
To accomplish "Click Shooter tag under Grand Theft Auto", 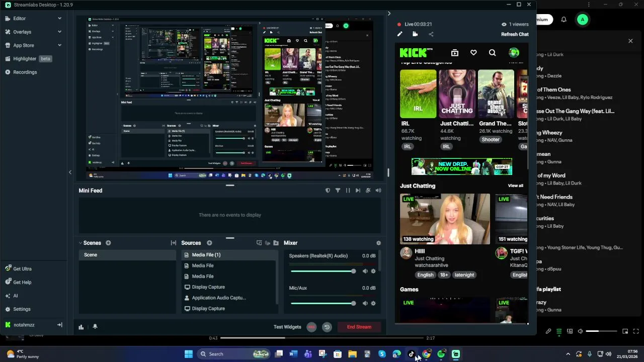I will click(x=491, y=140).
